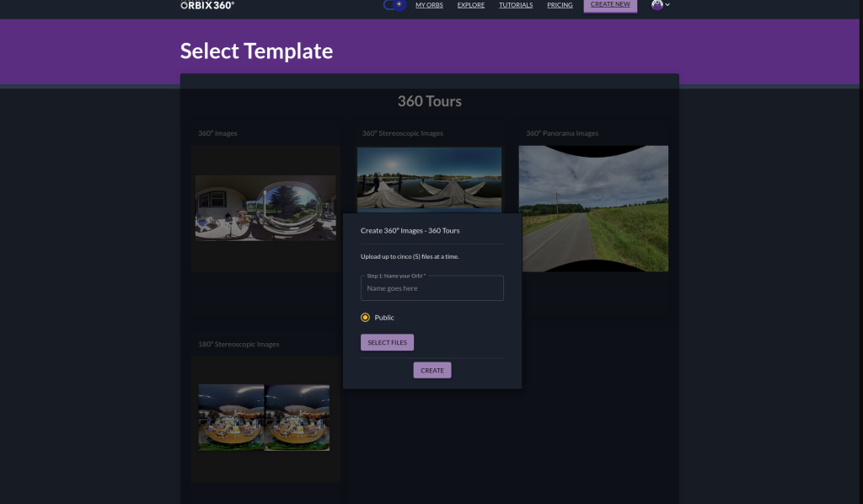Click the profile avatar icon
Viewport: 863px width, 504px height.
click(657, 5)
